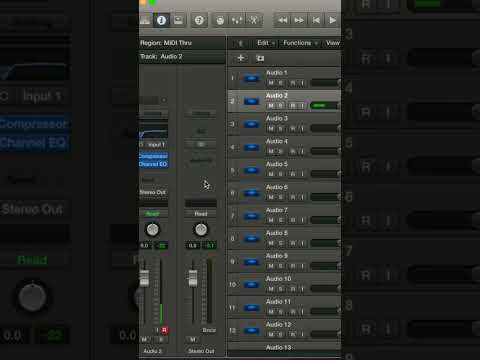Click the Audio 8 track icon
480x360 pixels.
252,239
